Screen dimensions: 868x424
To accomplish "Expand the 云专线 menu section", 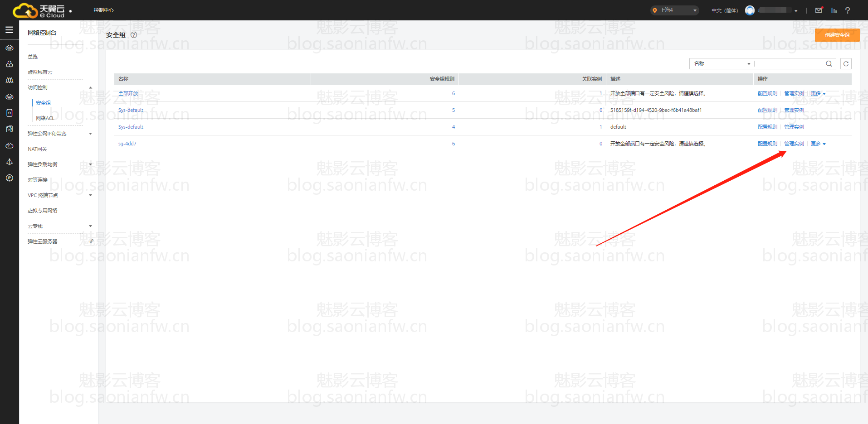I will click(x=90, y=226).
